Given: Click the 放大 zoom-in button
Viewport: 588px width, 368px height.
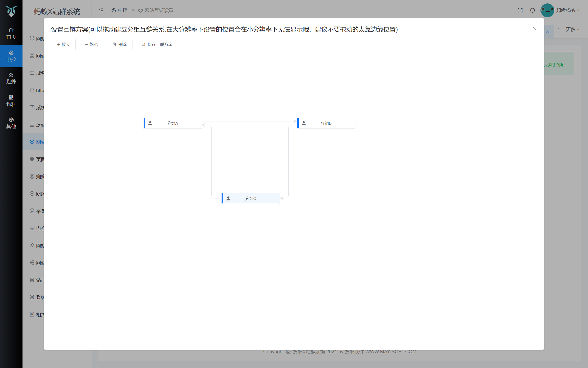Looking at the screenshot, I should coord(63,44).
